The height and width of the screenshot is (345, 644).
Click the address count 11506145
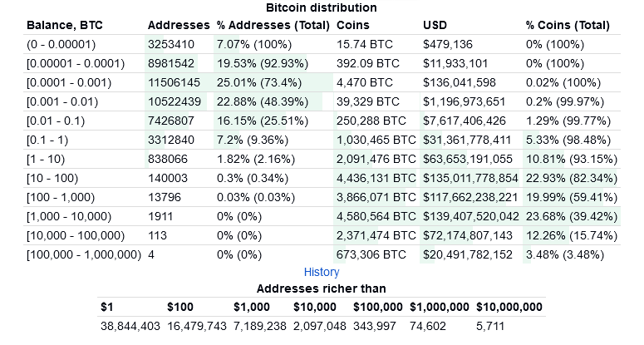(x=174, y=81)
